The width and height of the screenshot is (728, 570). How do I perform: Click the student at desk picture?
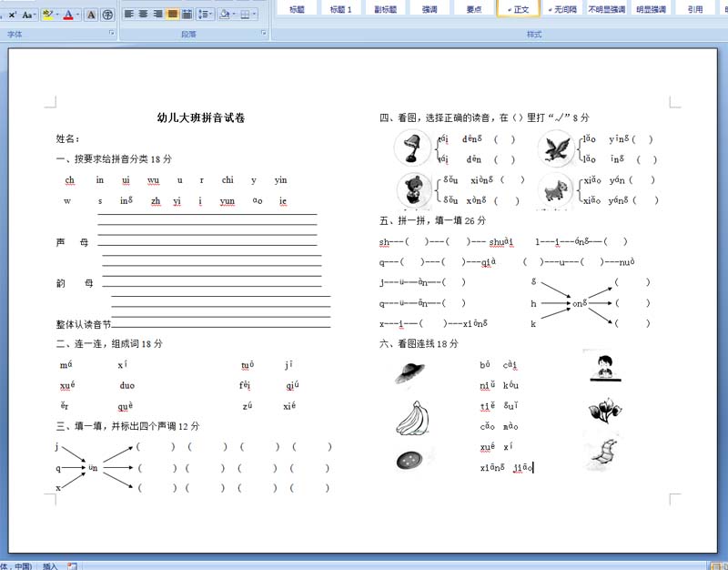(x=603, y=367)
